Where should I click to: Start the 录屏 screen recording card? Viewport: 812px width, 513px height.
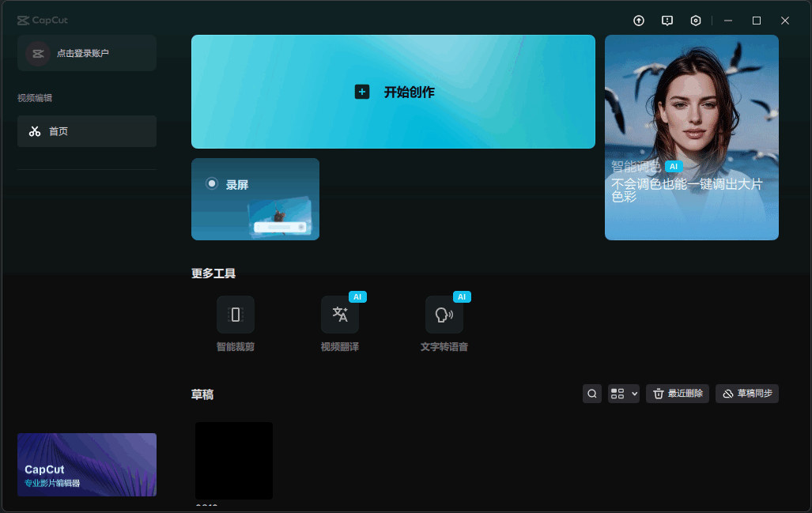click(255, 198)
